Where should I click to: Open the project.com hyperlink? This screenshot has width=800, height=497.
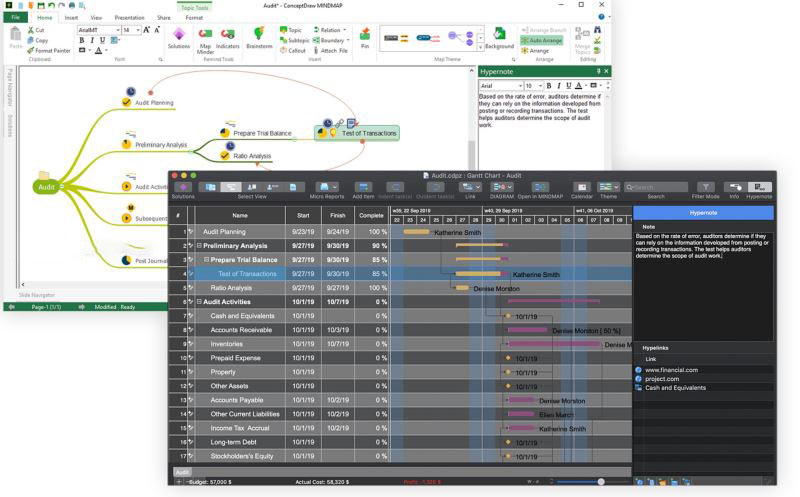pyautogui.click(x=662, y=379)
